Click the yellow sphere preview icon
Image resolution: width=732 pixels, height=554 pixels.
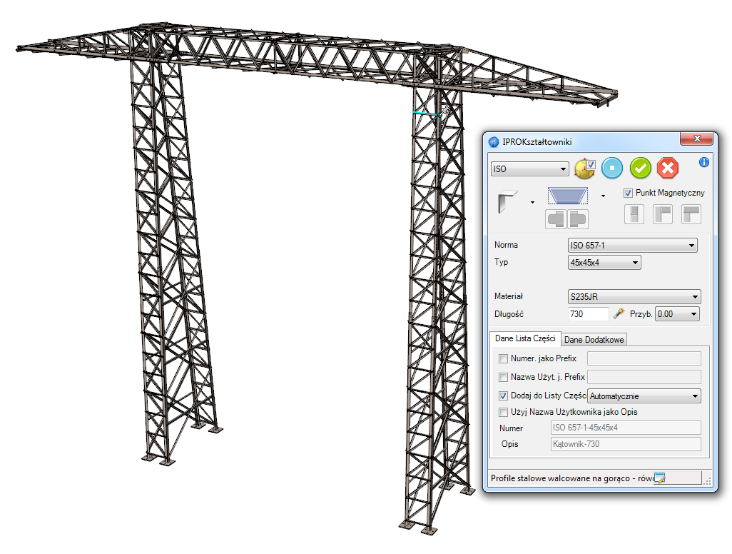pyautogui.click(x=586, y=169)
